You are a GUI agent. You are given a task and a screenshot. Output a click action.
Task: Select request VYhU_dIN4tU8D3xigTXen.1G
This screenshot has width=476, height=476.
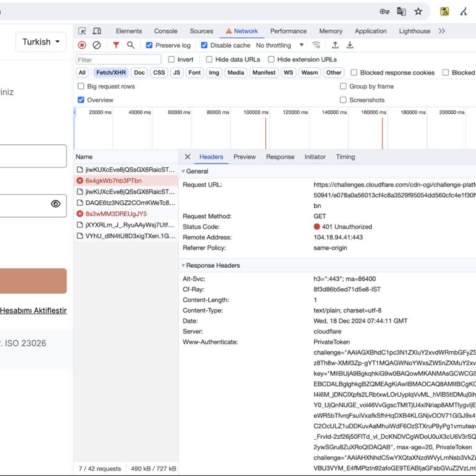click(x=126, y=236)
